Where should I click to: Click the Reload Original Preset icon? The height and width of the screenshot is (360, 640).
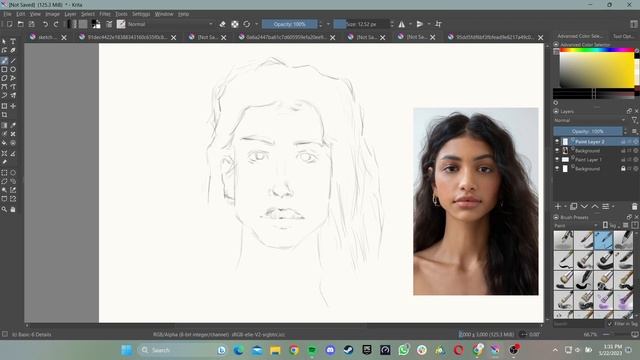tap(247, 24)
